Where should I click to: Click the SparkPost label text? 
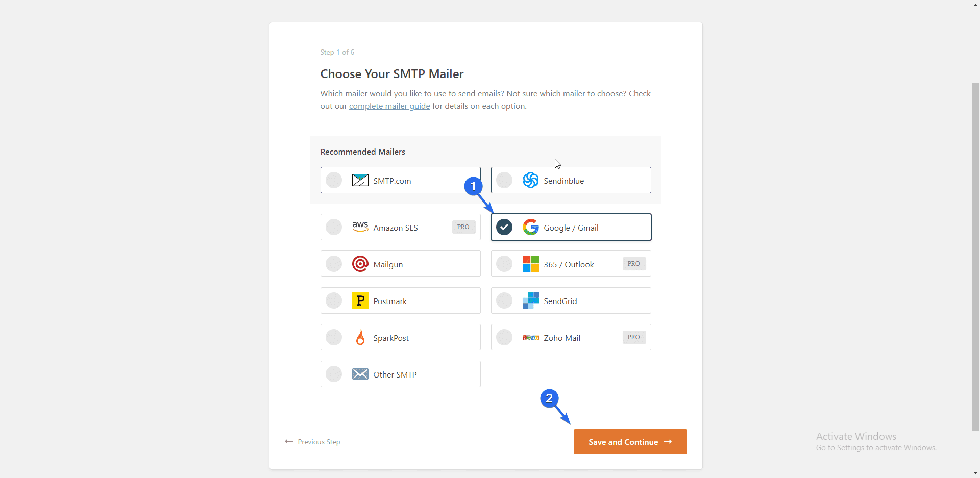point(391,338)
